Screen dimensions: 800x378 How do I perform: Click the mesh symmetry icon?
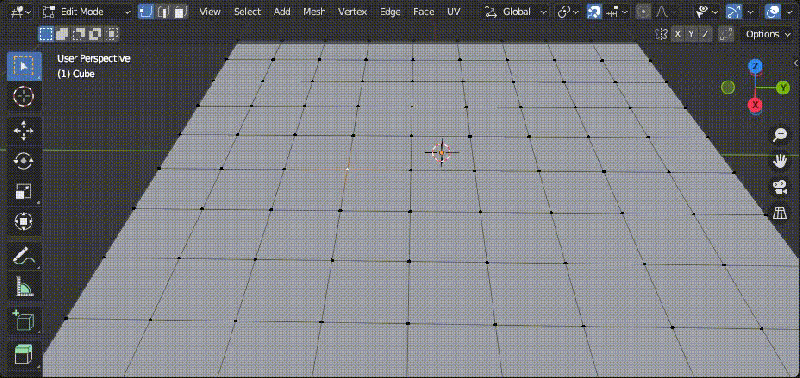[x=661, y=34]
